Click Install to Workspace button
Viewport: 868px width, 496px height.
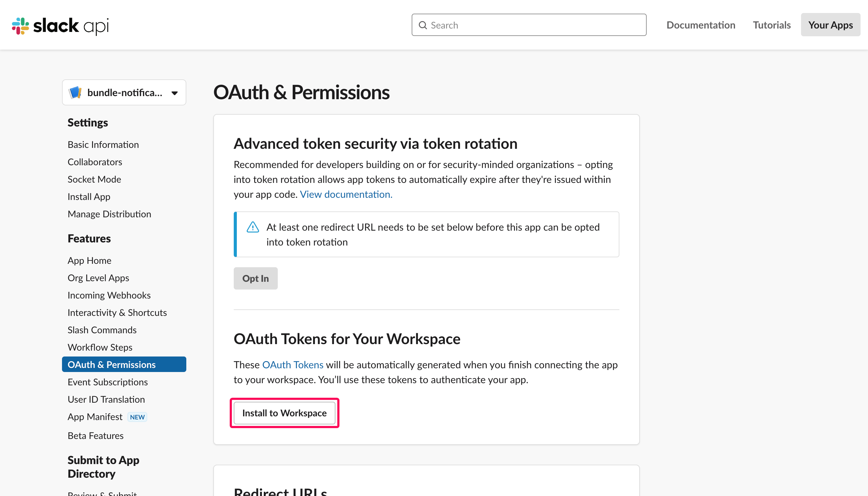click(285, 413)
